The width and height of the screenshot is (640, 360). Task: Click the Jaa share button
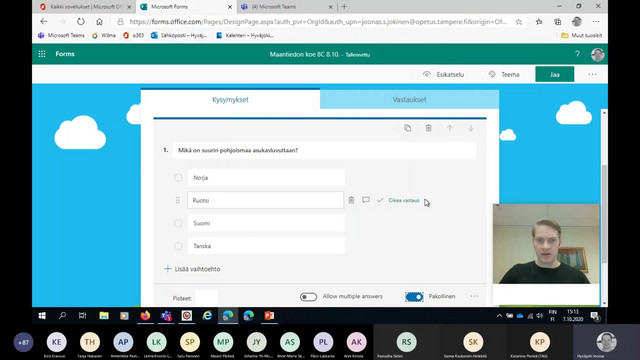coord(554,74)
